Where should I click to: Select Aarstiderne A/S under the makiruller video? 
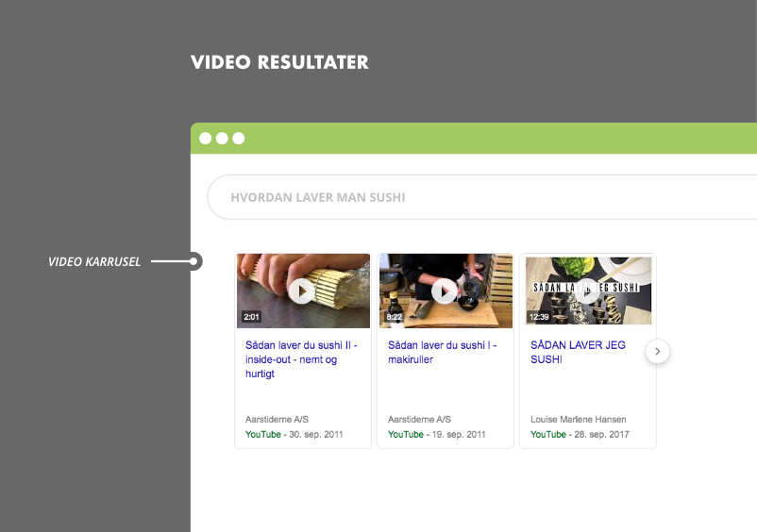pos(419,419)
